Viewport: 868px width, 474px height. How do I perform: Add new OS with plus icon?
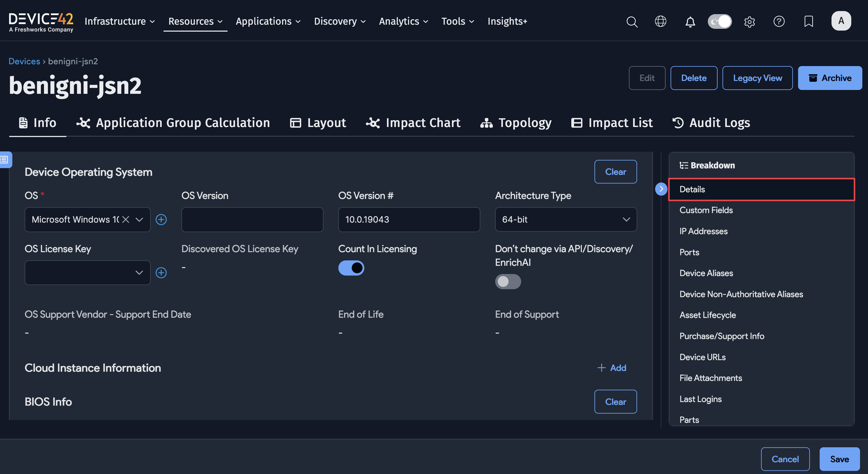[x=161, y=220]
